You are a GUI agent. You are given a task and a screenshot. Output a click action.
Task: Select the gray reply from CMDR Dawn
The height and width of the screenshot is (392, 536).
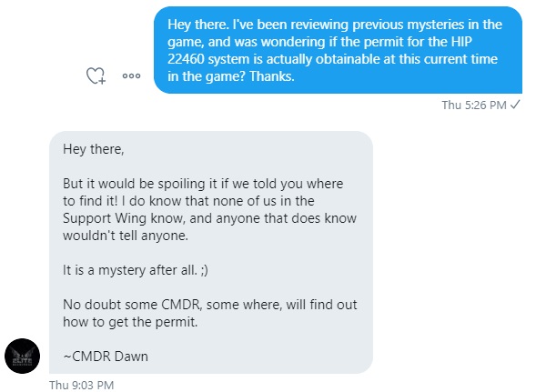point(211,252)
